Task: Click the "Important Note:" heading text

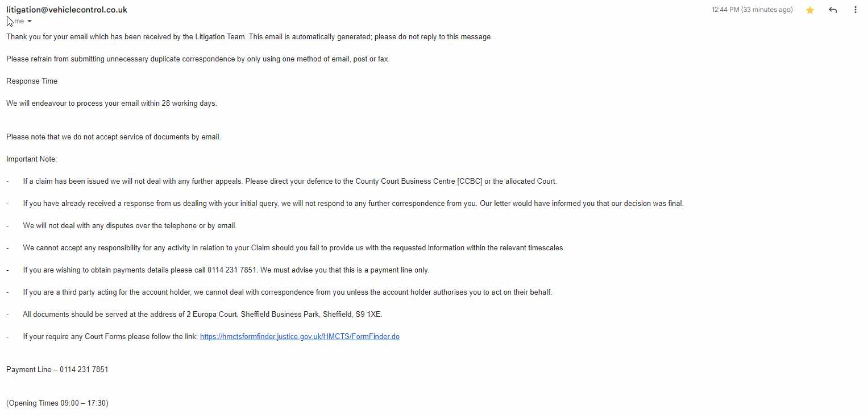Action: pyautogui.click(x=32, y=159)
